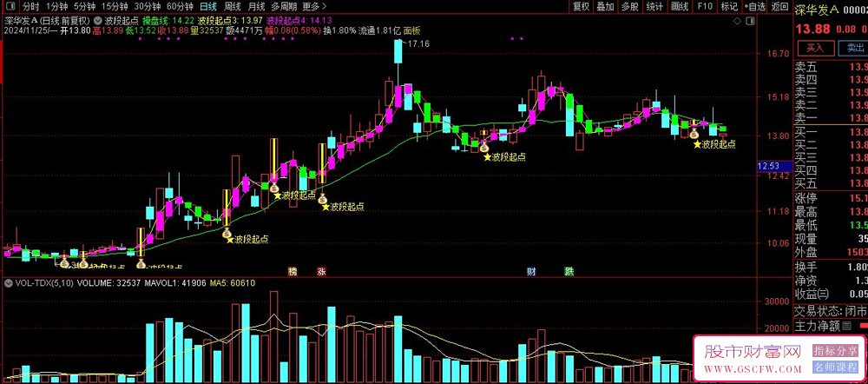Click the 卖一 ask row
The height and width of the screenshot is (384, 868).
point(831,117)
